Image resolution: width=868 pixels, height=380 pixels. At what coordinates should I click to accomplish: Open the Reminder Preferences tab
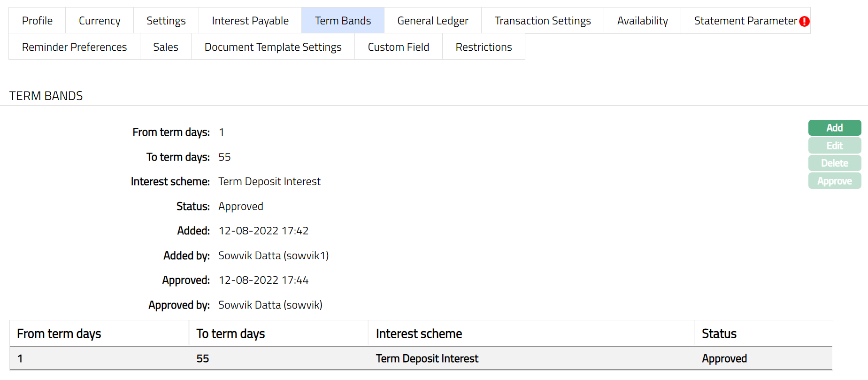[x=74, y=47]
